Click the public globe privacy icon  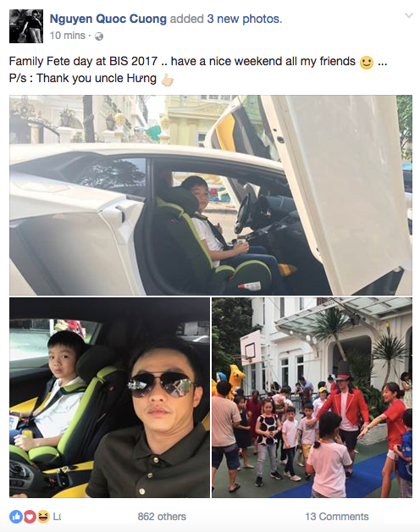[99, 36]
